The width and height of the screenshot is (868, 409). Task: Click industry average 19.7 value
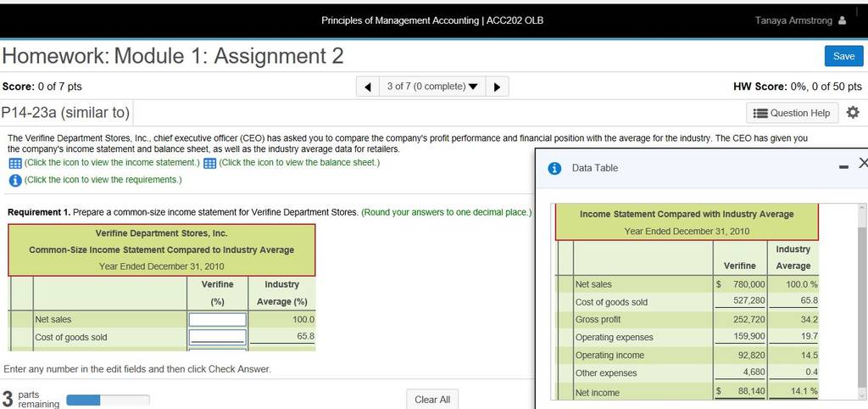pos(809,338)
